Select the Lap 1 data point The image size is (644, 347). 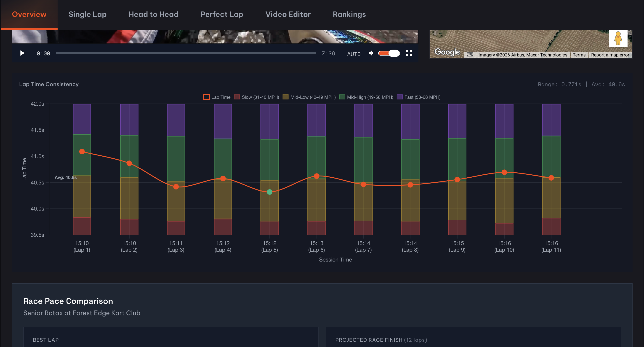(x=82, y=152)
